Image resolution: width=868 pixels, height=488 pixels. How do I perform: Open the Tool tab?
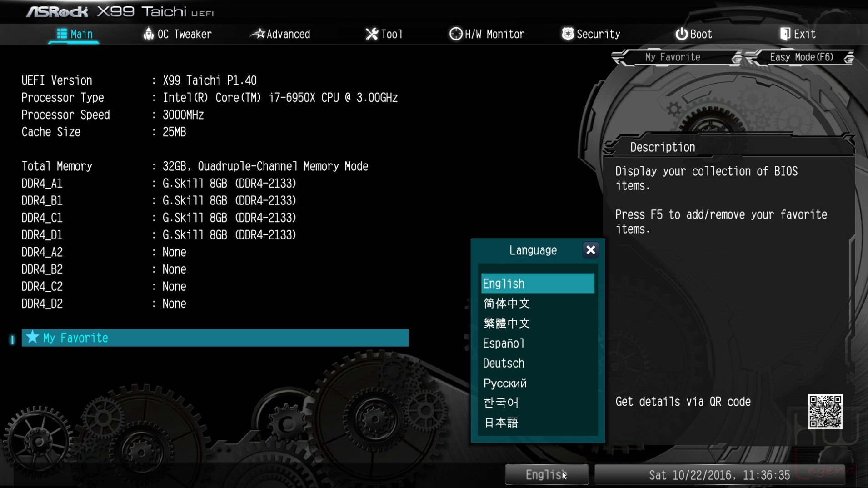tap(384, 34)
